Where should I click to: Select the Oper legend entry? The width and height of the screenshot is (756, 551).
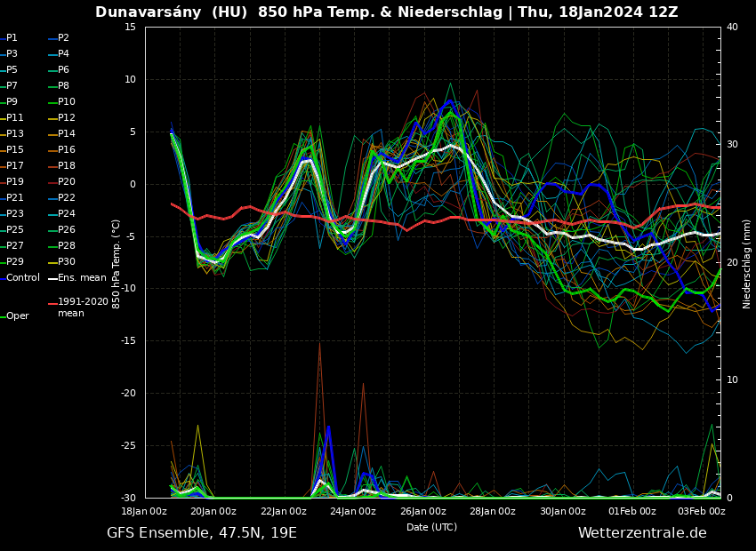17,316
